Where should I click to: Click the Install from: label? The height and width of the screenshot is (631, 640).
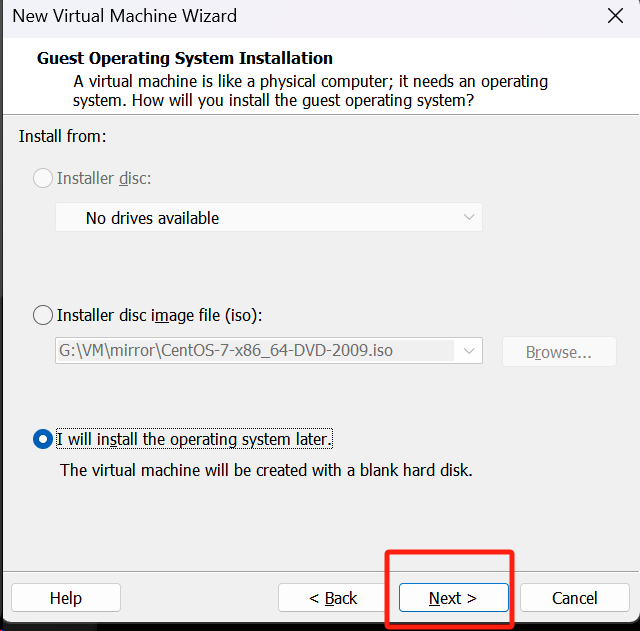coord(62,136)
